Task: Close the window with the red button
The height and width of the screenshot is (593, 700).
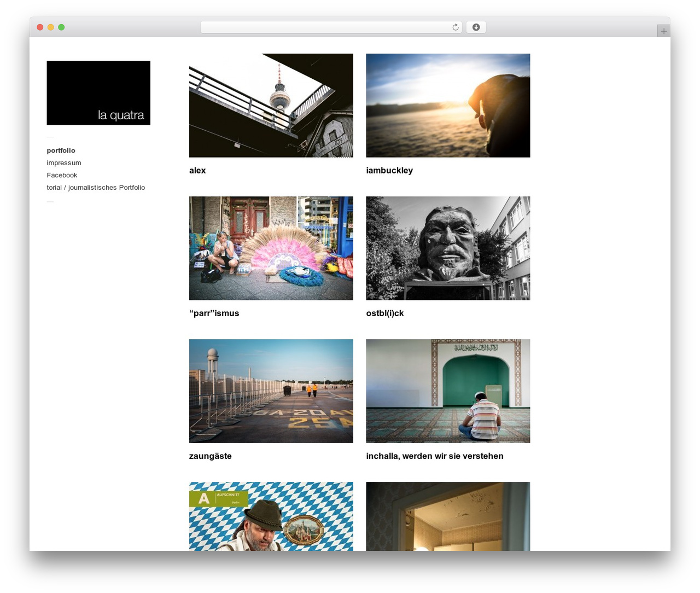Action: (x=40, y=27)
